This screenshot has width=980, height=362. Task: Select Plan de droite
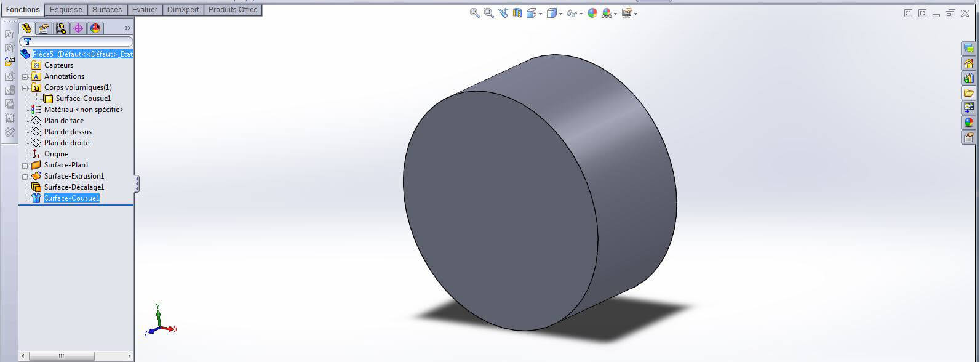(66, 143)
